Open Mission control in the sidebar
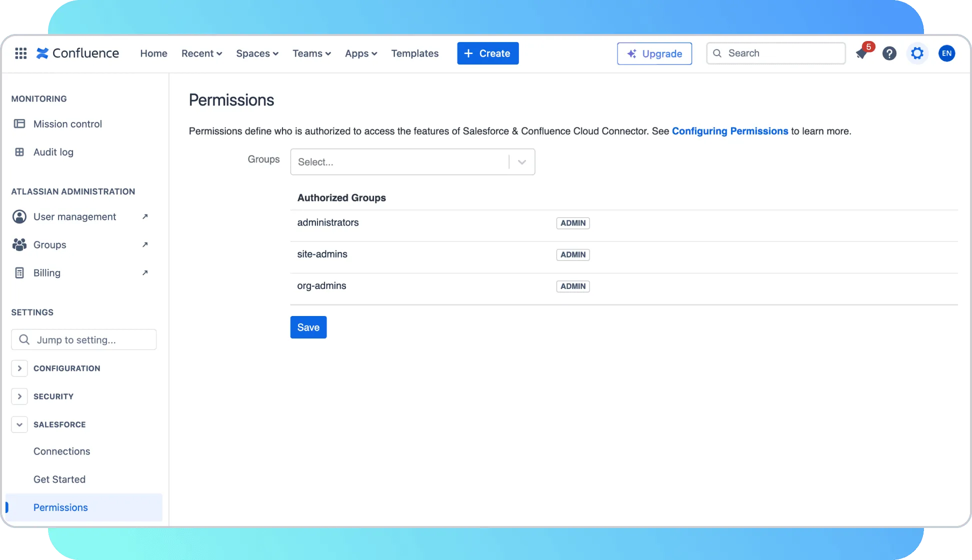The width and height of the screenshot is (972, 560). (67, 124)
